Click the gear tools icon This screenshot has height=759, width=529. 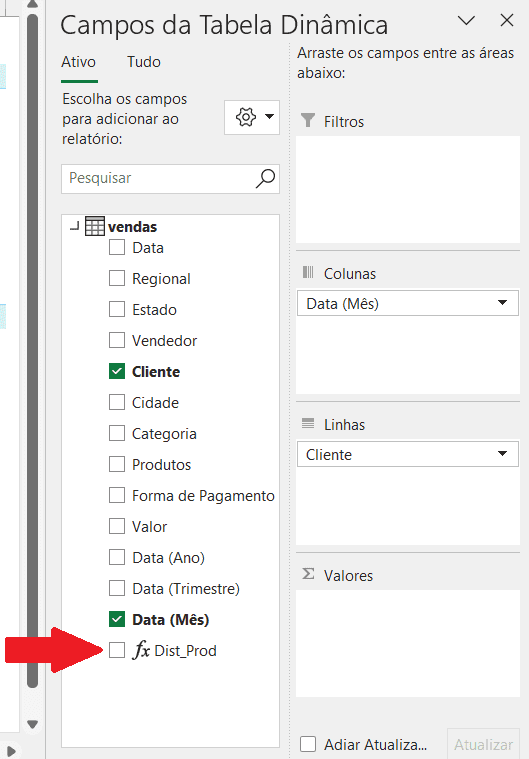tap(246, 117)
